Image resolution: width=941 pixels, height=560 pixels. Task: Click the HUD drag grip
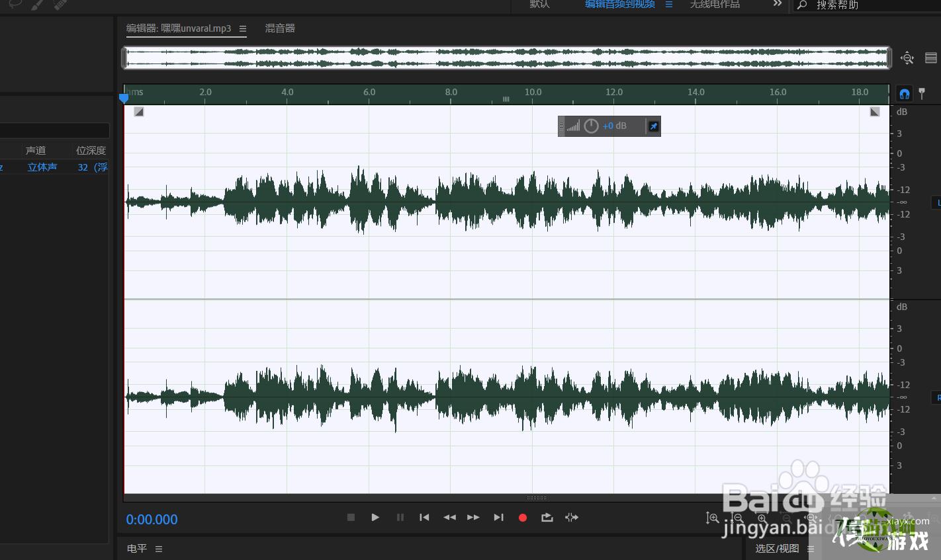click(561, 126)
